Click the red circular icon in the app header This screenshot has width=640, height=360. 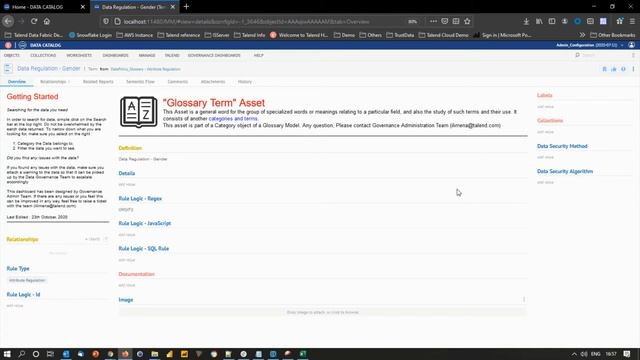click(8, 45)
